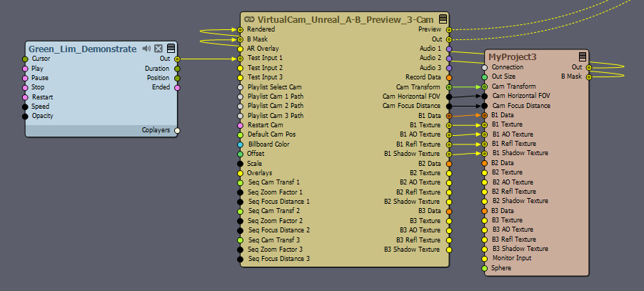The width and height of the screenshot is (644, 291).
Task: Click the Cursor input pin
Action: click(x=25, y=59)
